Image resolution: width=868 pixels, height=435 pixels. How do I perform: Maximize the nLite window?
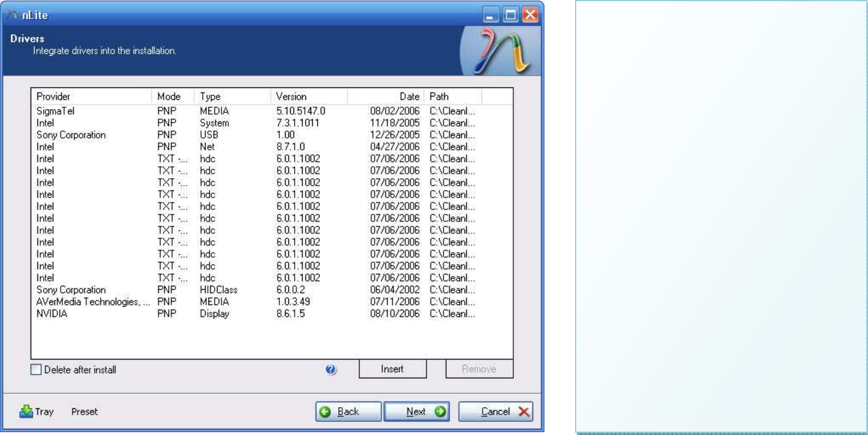coord(511,15)
